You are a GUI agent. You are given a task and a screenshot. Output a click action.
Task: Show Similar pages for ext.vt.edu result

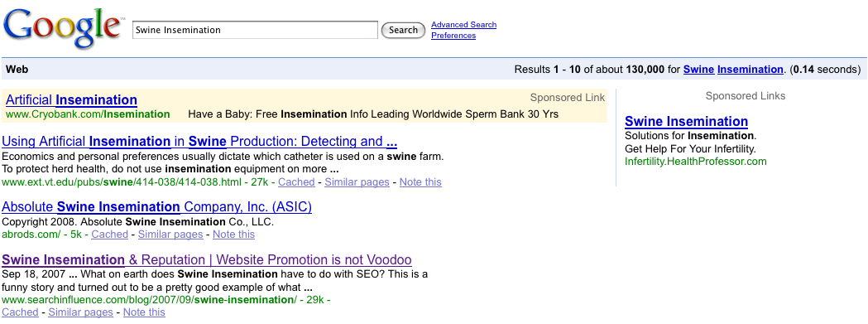click(x=357, y=182)
